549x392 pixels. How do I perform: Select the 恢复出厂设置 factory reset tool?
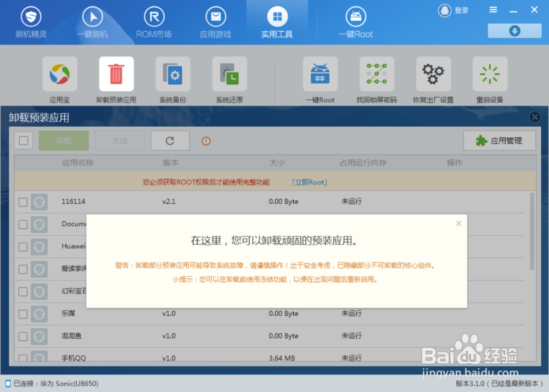(x=433, y=74)
